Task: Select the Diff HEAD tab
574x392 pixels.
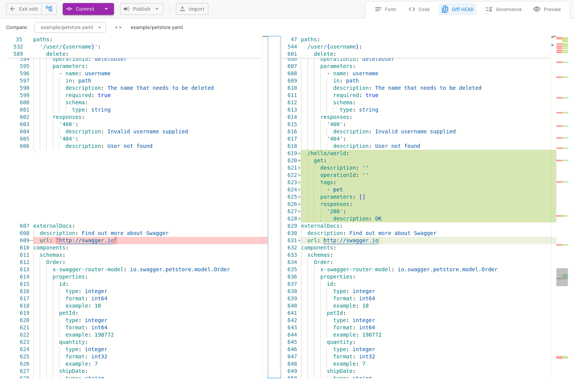Action: pos(457,9)
